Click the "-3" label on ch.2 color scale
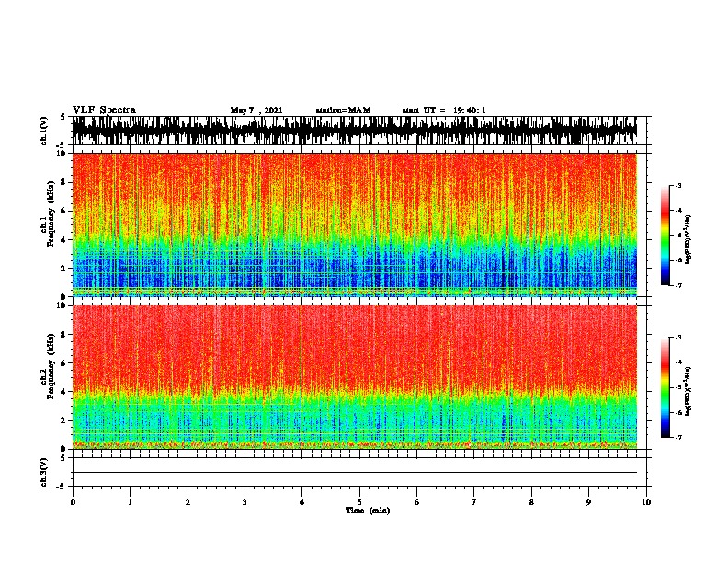The image size is (728, 563). [677, 338]
